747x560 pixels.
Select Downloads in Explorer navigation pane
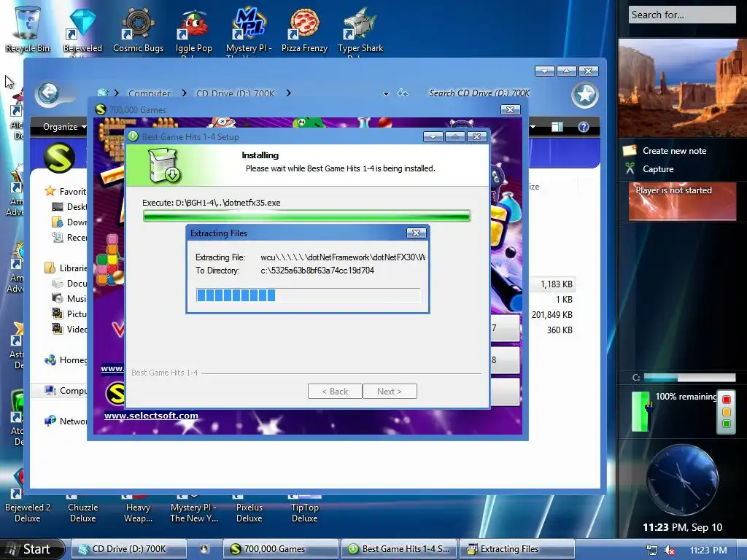pyautogui.click(x=69, y=222)
